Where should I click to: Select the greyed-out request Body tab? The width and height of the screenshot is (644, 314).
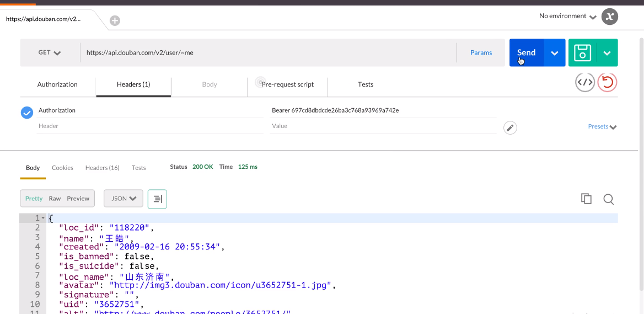[x=210, y=84]
